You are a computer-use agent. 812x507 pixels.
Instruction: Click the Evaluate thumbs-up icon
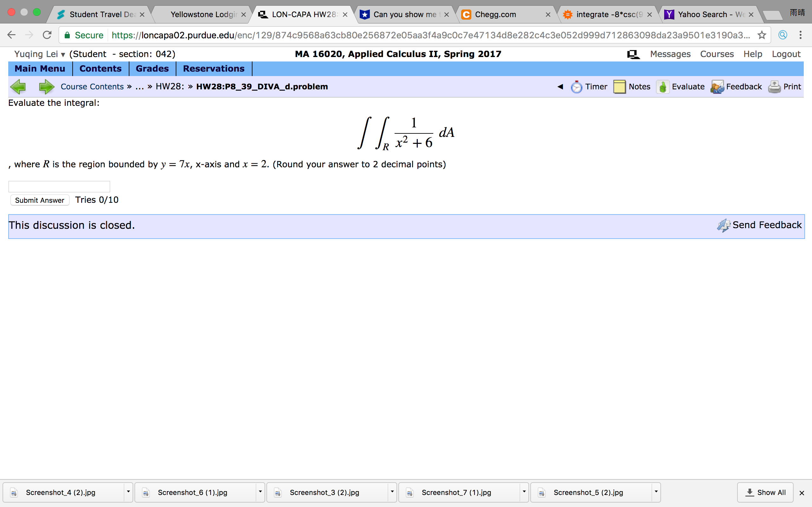(662, 87)
